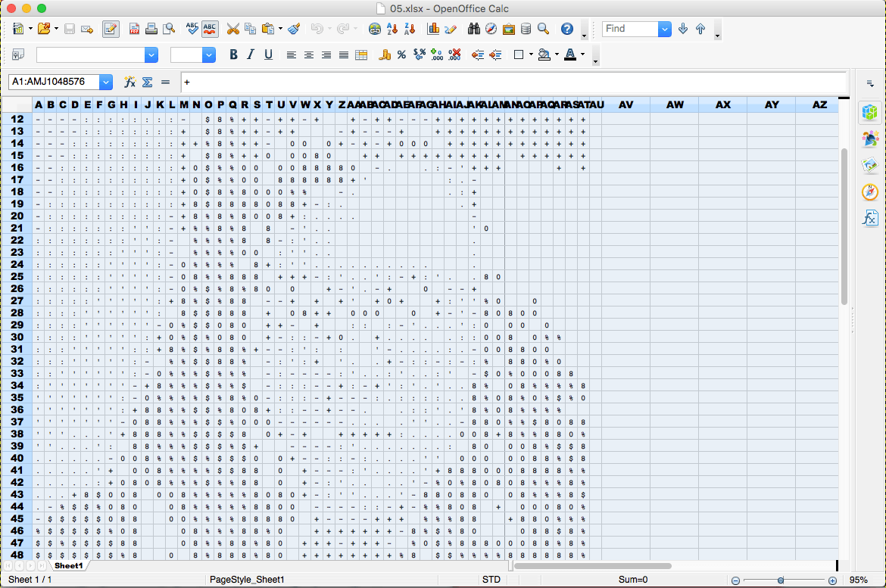The width and height of the screenshot is (886, 588).
Task: Select the Sheet1 tab
Action: (x=68, y=566)
